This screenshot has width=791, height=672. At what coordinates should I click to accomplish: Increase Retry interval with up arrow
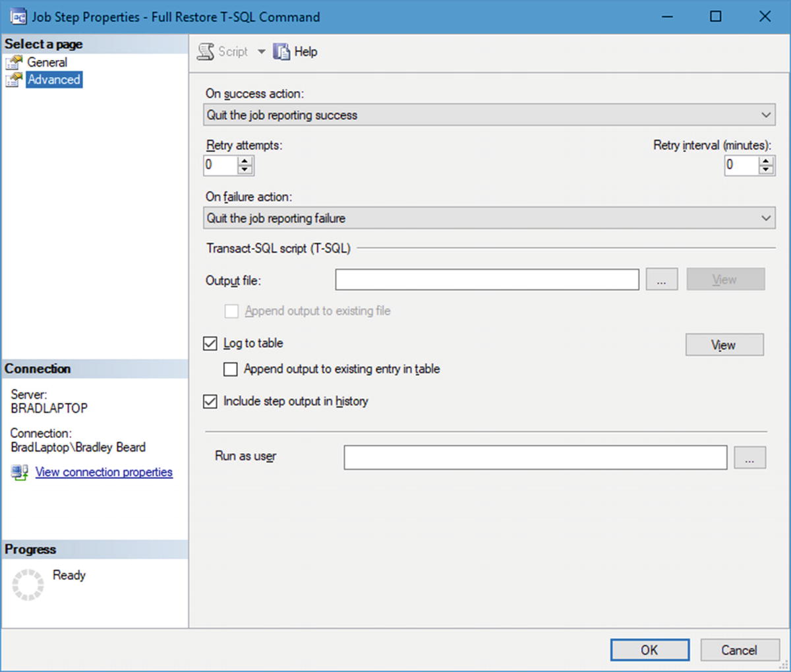765,160
